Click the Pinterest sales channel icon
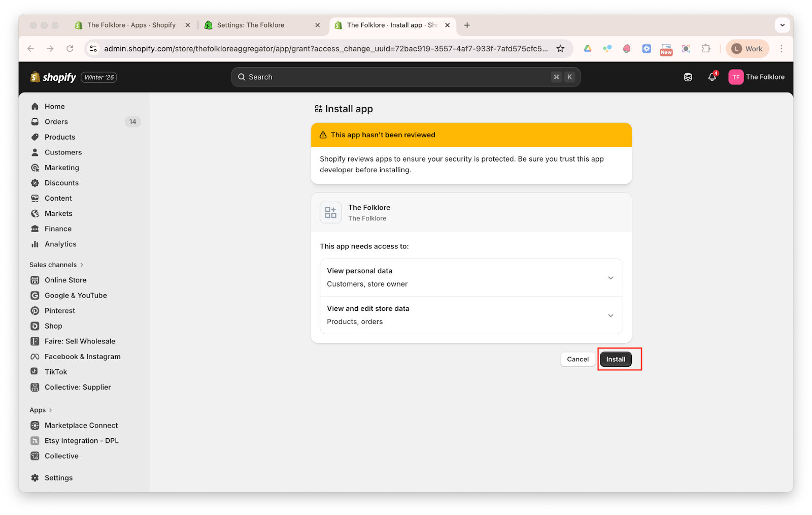This screenshot has height=515, width=812. pyautogui.click(x=35, y=311)
